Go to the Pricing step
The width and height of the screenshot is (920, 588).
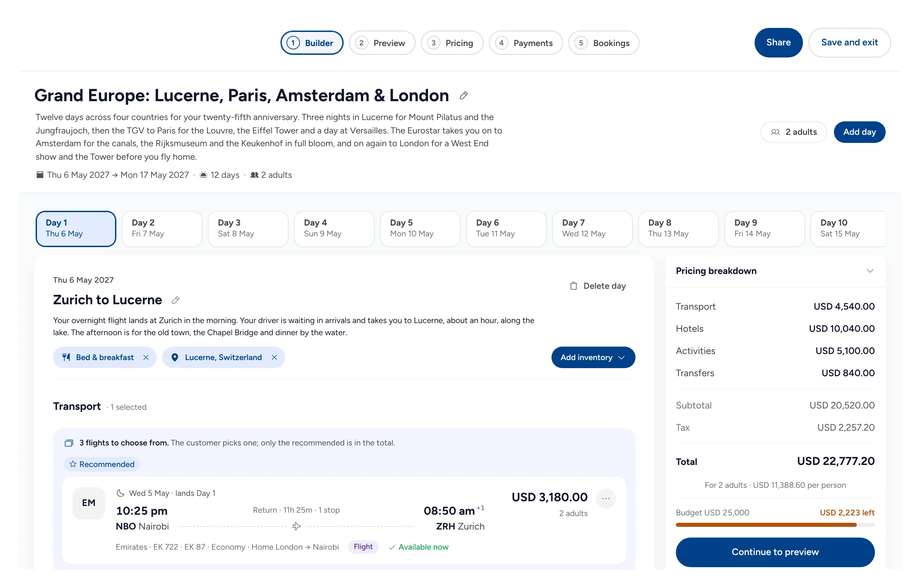(452, 43)
